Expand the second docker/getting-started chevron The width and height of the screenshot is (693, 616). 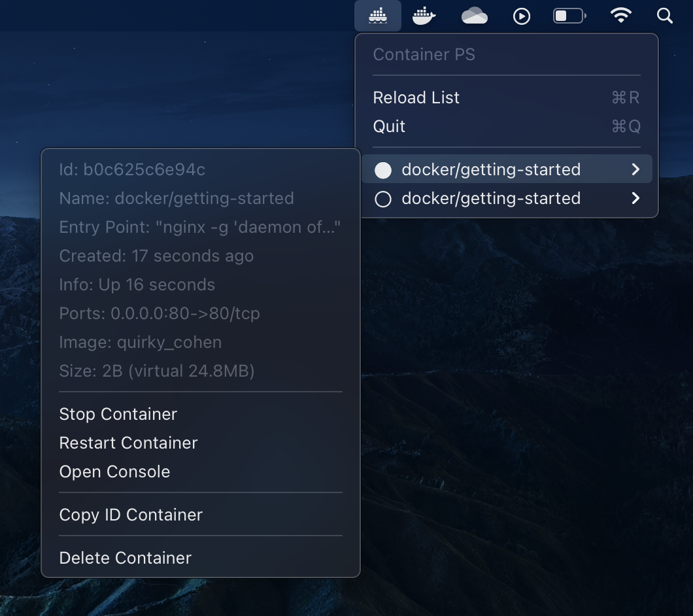tap(635, 198)
